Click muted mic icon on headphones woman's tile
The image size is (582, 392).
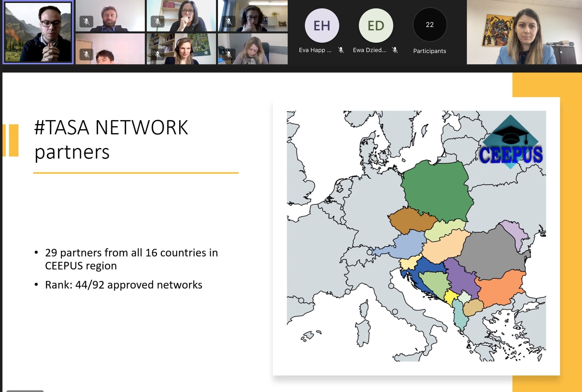[229, 22]
